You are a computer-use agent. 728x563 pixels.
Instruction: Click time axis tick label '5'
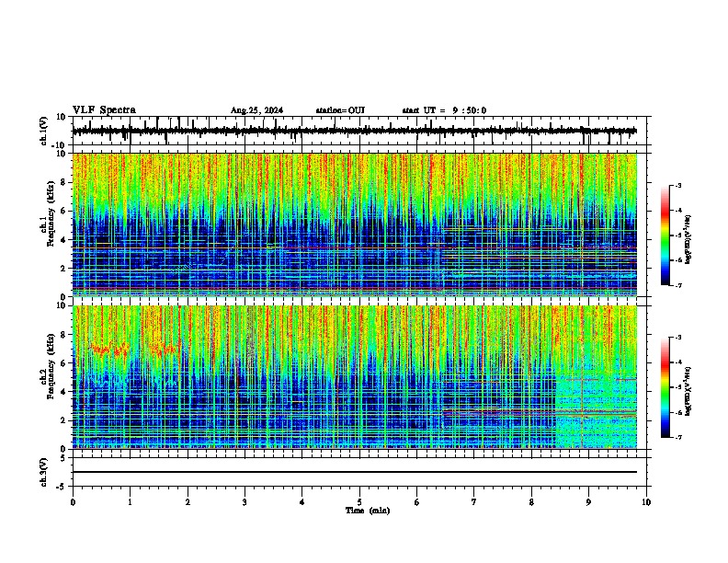coord(359,502)
